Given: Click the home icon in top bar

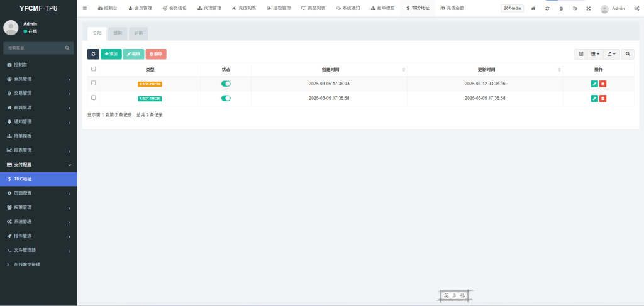Looking at the screenshot, I should 533,9.
